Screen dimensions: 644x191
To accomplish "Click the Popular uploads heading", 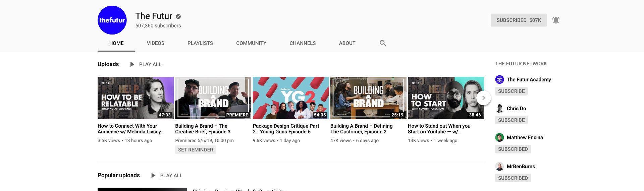I will coord(119,175).
